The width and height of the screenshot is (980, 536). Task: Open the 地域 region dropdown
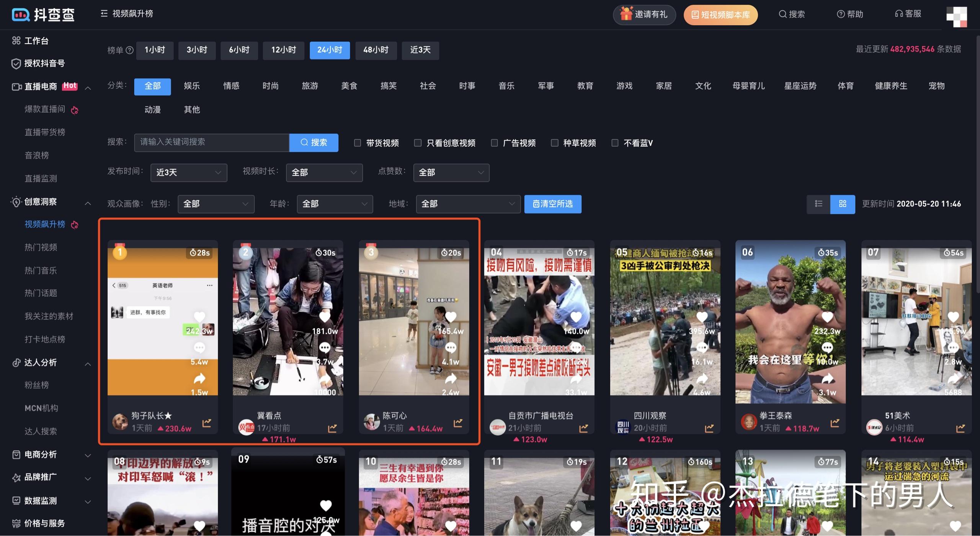(x=468, y=204)
